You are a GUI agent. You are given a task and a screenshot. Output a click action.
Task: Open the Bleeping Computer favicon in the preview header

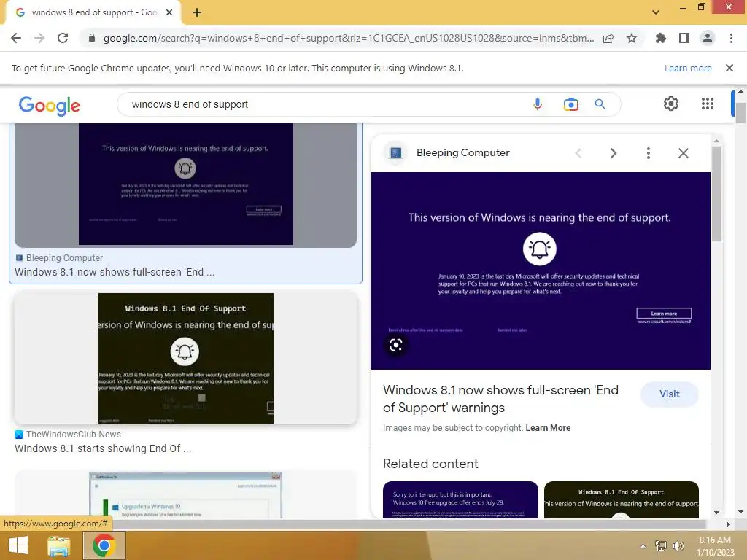(395, 153)
